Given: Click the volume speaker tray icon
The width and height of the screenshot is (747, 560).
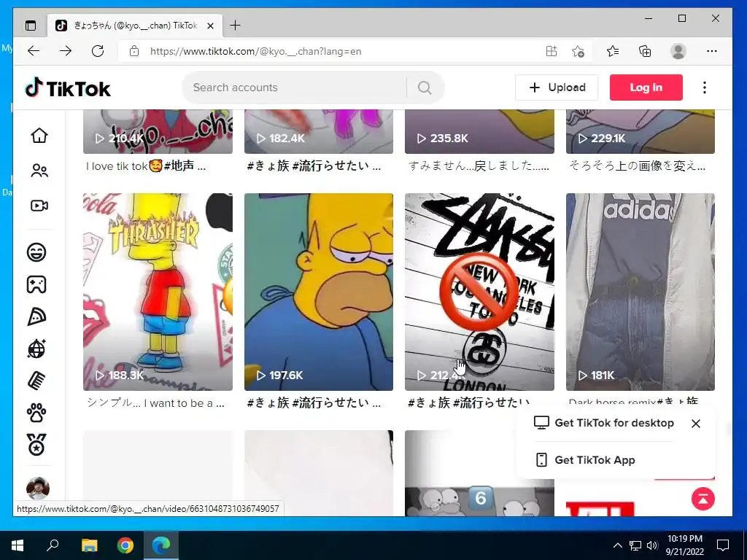Looking at the screenshot, I should click(x=652, y=545).
